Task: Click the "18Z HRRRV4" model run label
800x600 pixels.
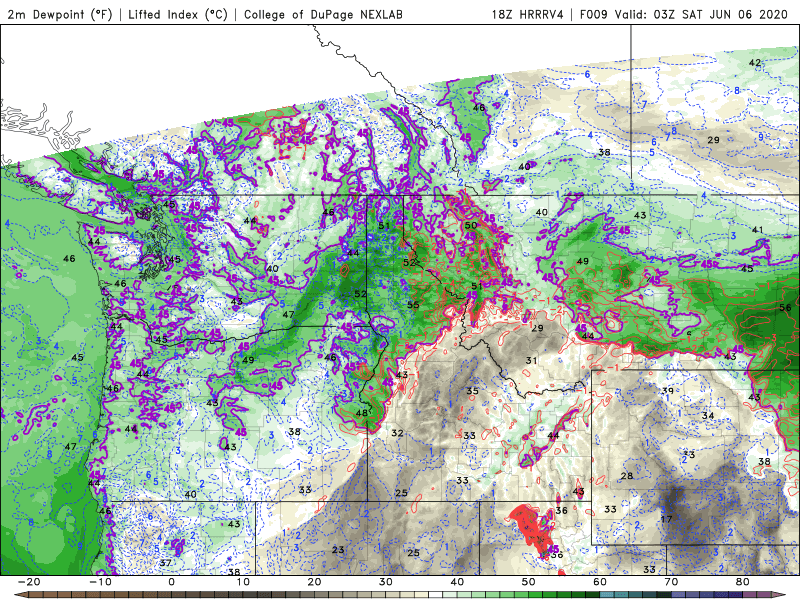Action: (x=528, y=14)
